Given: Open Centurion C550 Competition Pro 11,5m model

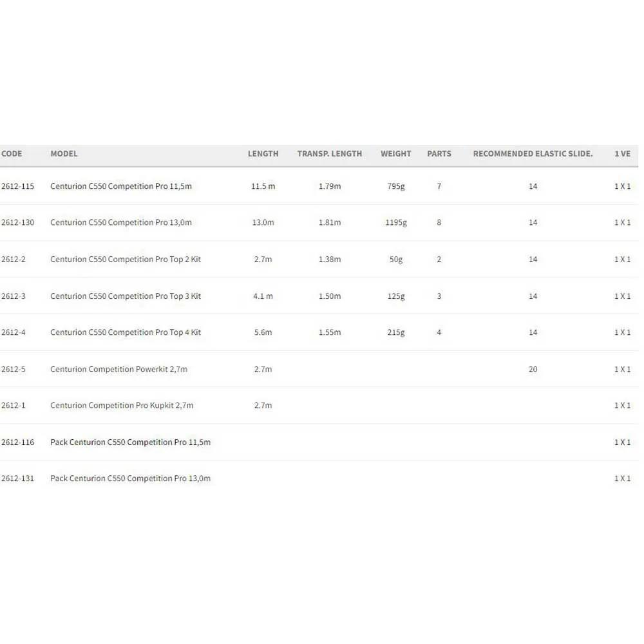Looking at the screenshot, I should click(121, 187).
